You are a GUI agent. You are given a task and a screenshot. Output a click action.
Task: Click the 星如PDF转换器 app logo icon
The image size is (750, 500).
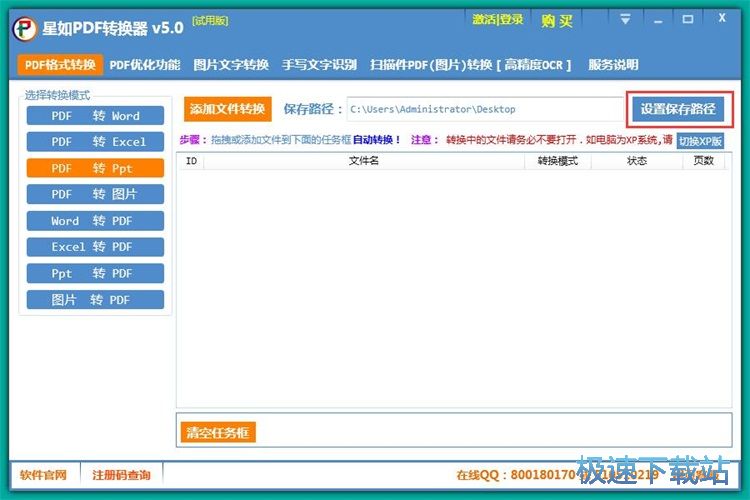(x=24, y=29)
